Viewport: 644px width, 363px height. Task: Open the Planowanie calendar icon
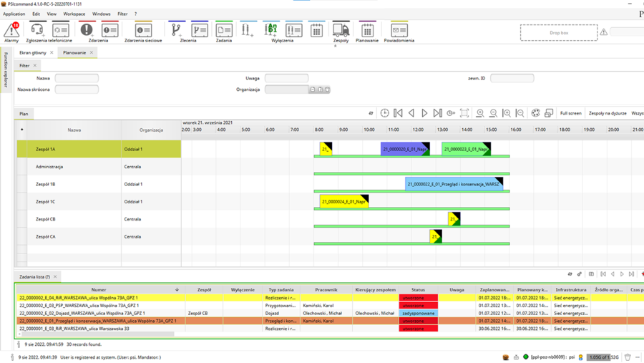point(367,30)
